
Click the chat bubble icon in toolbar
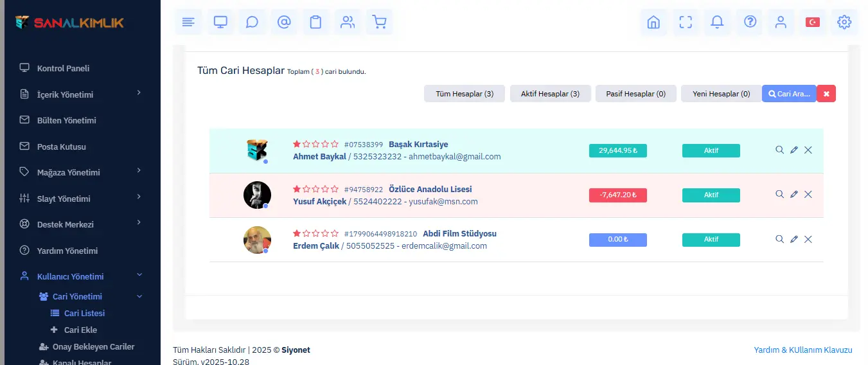252,22
